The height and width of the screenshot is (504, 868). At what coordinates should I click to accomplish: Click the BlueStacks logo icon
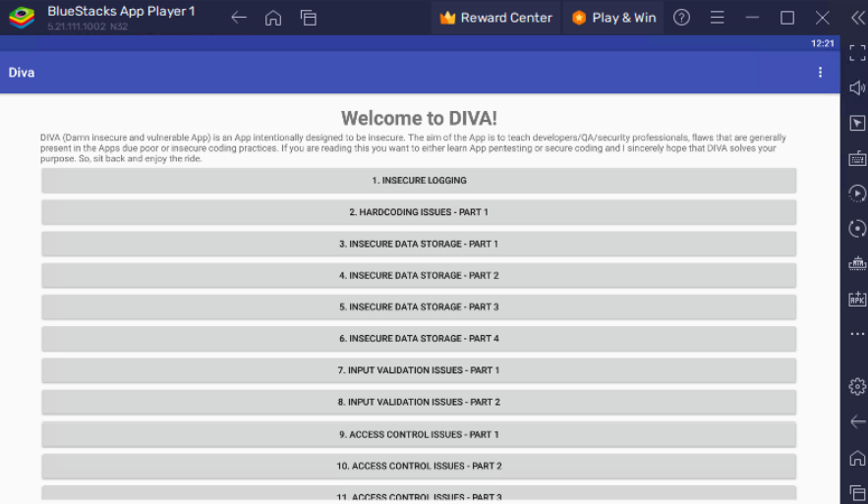point(21,18)
